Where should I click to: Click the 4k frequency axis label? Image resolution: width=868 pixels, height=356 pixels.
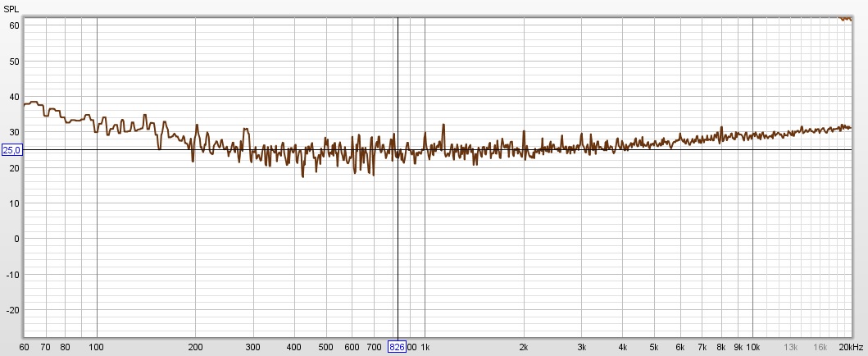[622, 347]
